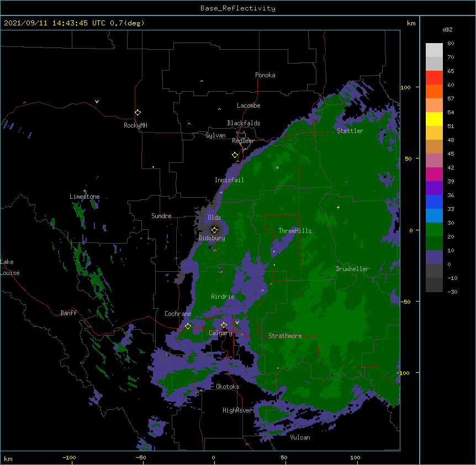Click the bottom-left yellow km unit label
Viewport: 476px width, 465px height.
pyautogui.click(x=8, y=458)
